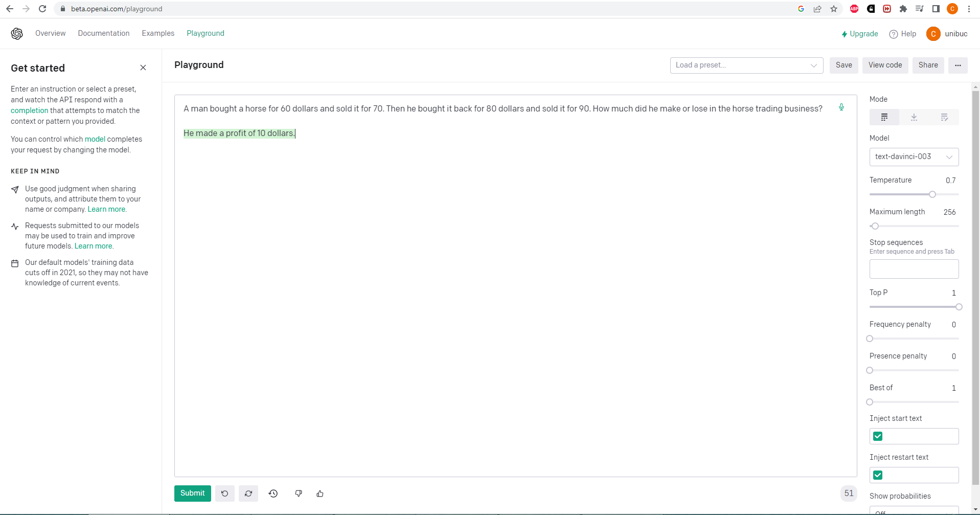Toggle the Inject start text checkbox

point(878,436)
